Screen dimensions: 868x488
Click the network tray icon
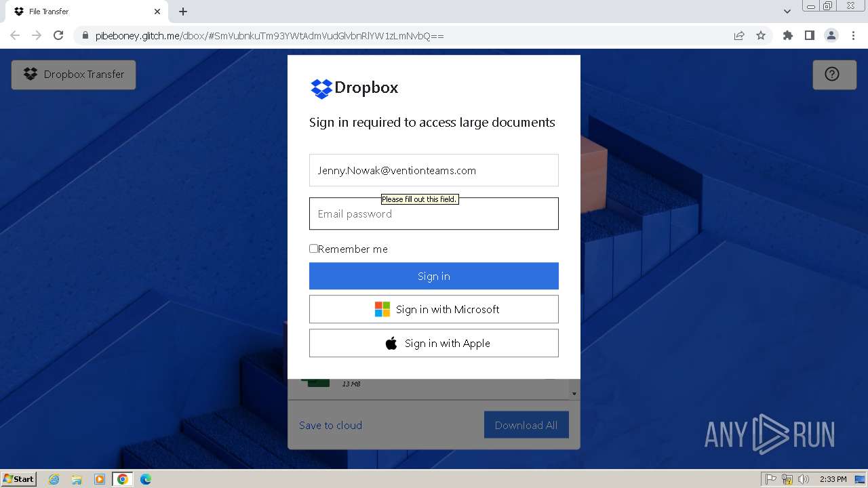click(x=787, y=479)
